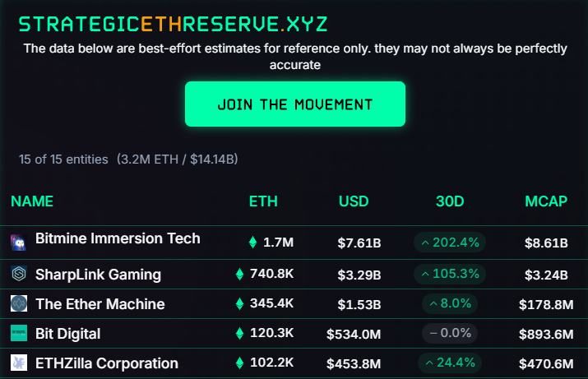Sort the table by NAME column

(x=32, y=201)
